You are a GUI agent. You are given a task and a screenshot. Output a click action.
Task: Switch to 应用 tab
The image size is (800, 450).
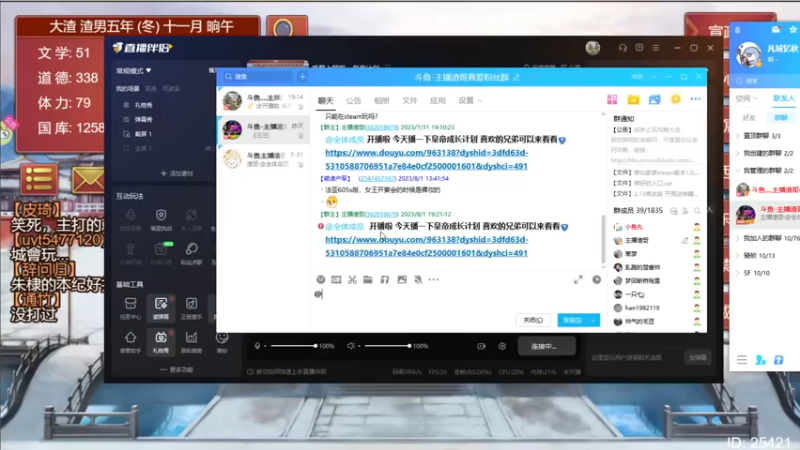[x=437, y=101]
